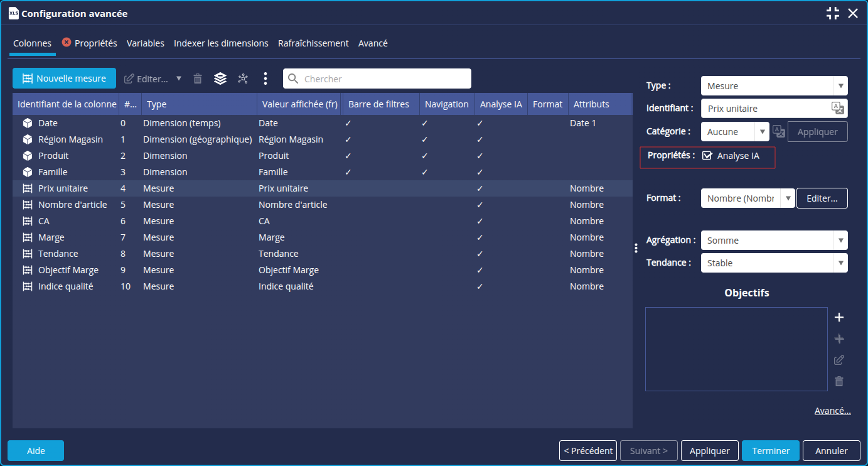Toggle Navigation checkmark for Famille row
The height and width of the screenshot is (466, 868).
point(425,172)
